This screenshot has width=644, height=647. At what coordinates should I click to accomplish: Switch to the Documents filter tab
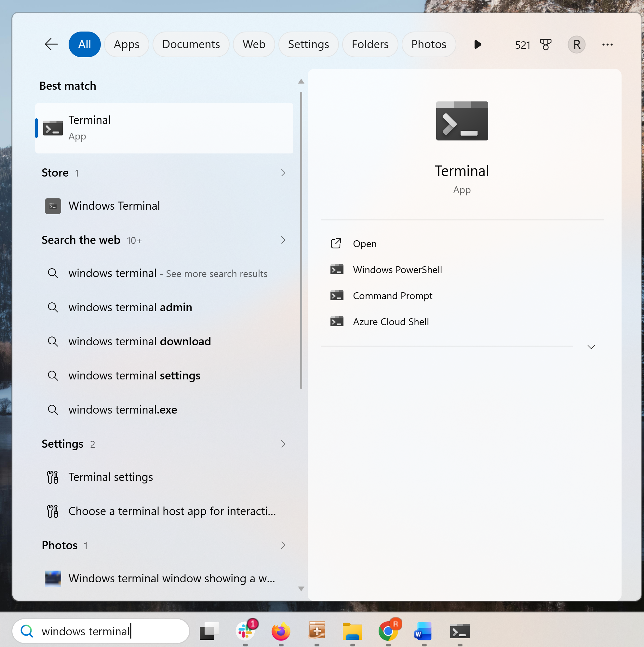coord(191,44)
